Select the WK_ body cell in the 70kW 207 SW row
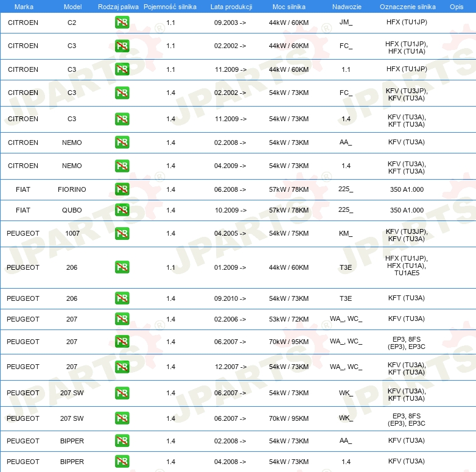Image resolution: width=476 pixels, height=472 pixels. point(346,418)
